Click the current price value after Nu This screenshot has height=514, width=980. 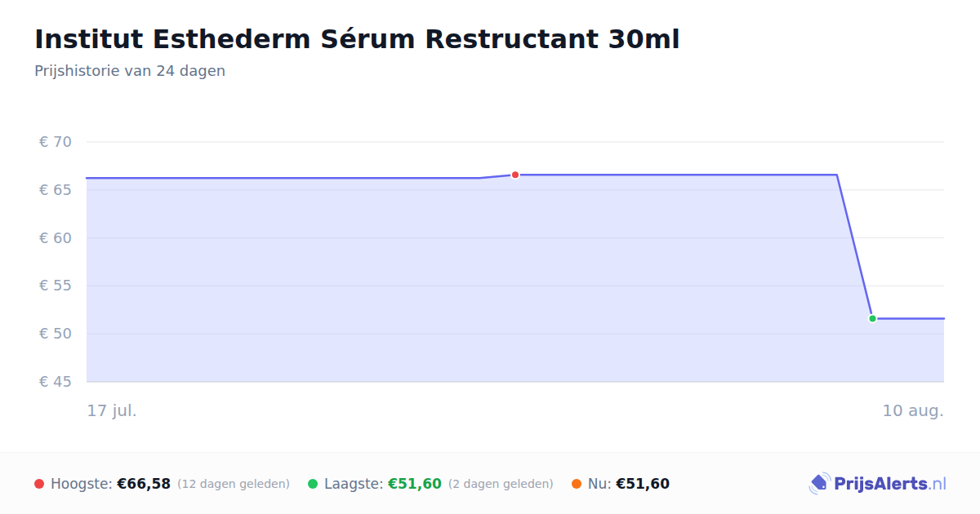(643, 484)
